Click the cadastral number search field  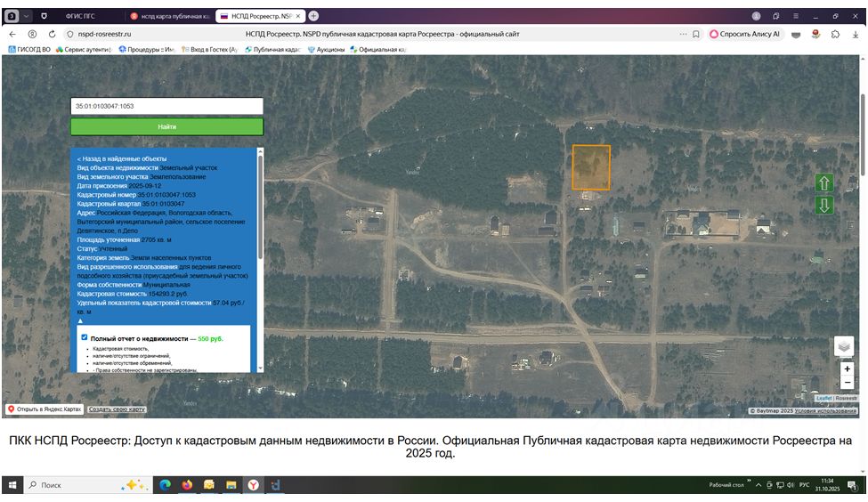click(166, 106)
